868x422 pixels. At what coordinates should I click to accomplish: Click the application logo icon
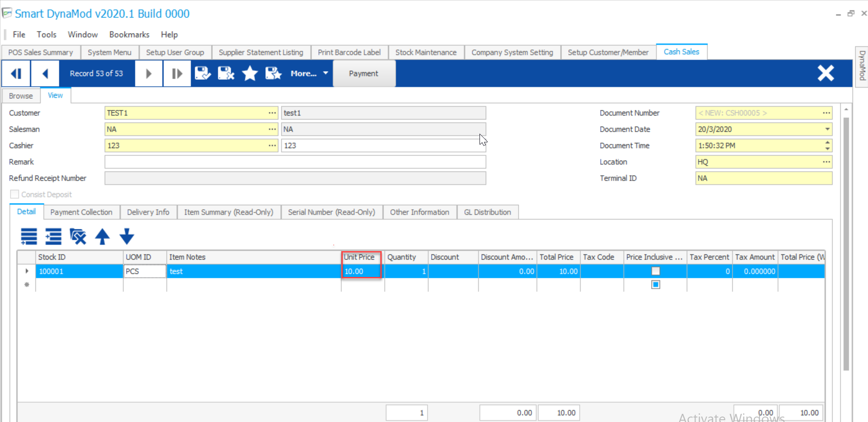7,13
